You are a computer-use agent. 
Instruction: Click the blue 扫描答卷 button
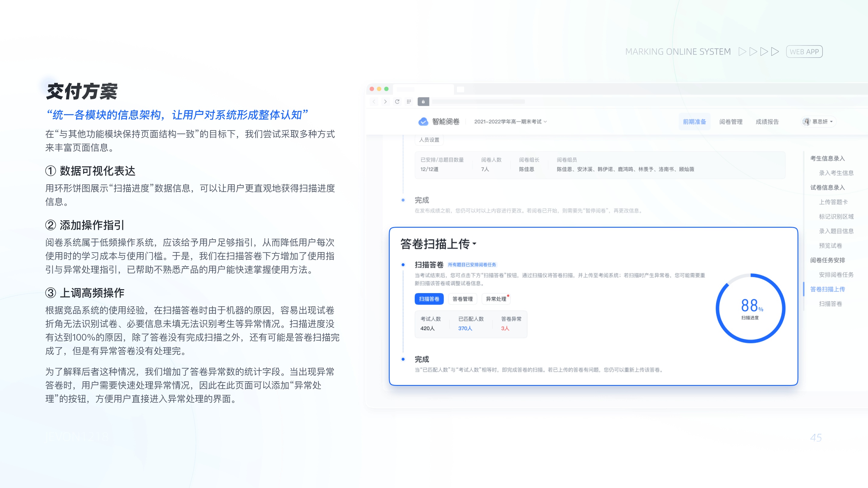coord(429,299)
